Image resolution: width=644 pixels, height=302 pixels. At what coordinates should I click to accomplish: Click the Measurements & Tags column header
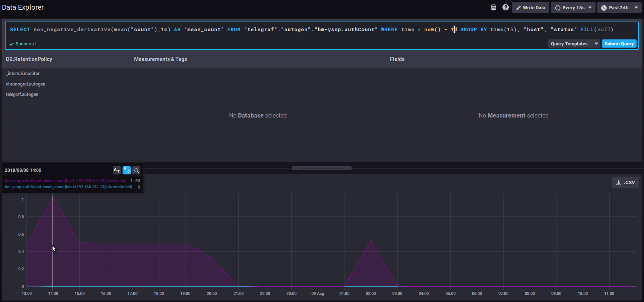coord(161,59)
